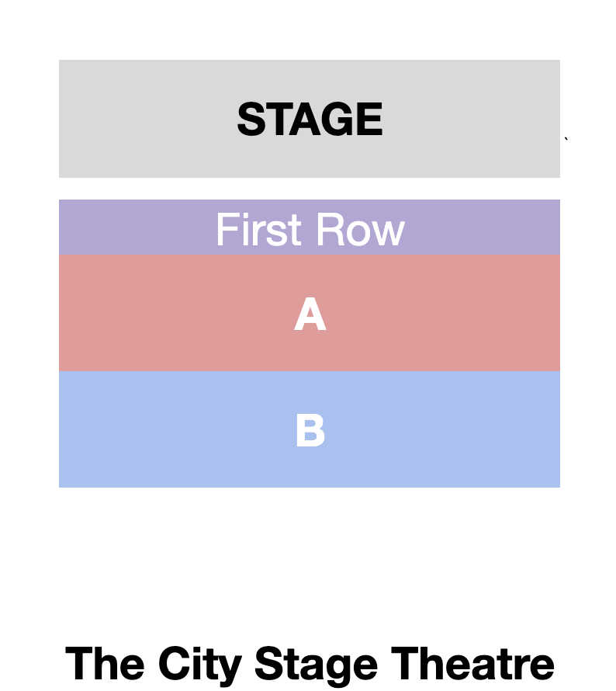The image size is (616, 691).
Task: Click the word "The" in the venue title
Action: click(106, 665)
